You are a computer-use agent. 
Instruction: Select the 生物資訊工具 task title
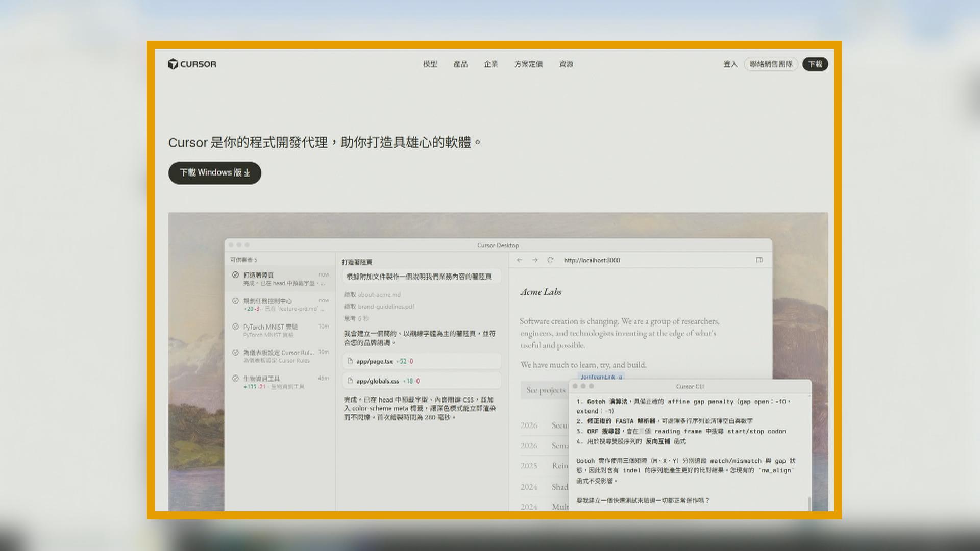click(261, 379)
